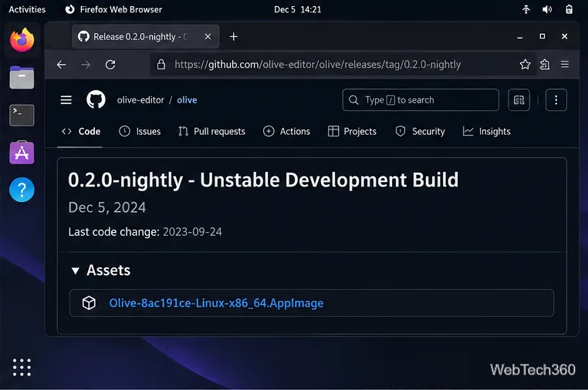Open the olive repository link
Viewport: 588px width, 390px height.
click(x=187, y=100)
